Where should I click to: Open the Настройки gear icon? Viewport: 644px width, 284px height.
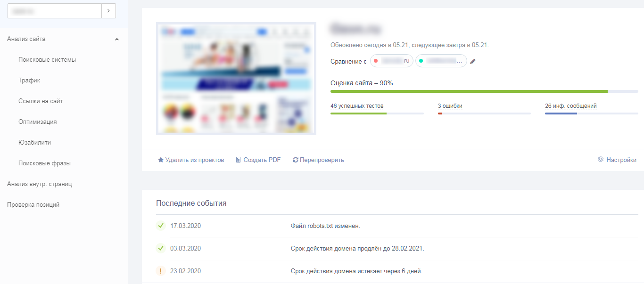click(x=601, y=160)
